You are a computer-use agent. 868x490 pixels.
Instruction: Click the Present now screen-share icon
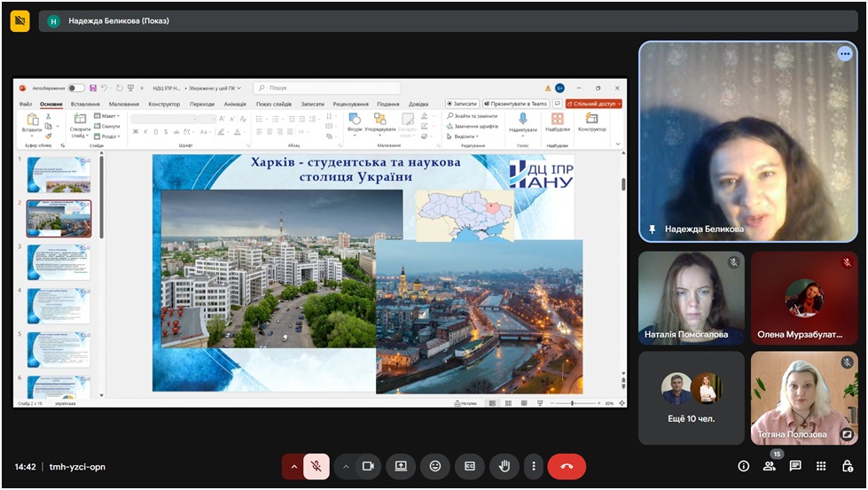(401, 467)
